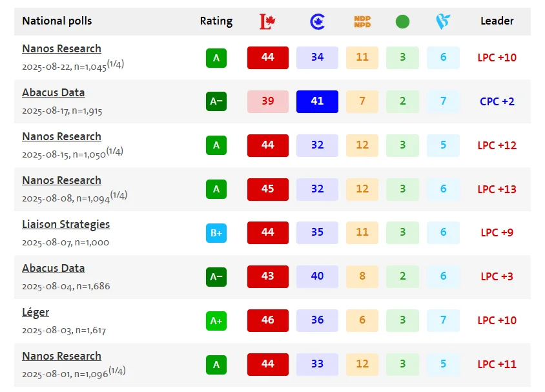Open Abacus Data poll from 2025-08-17
The image size is (545, 392).
coord(53,92)
